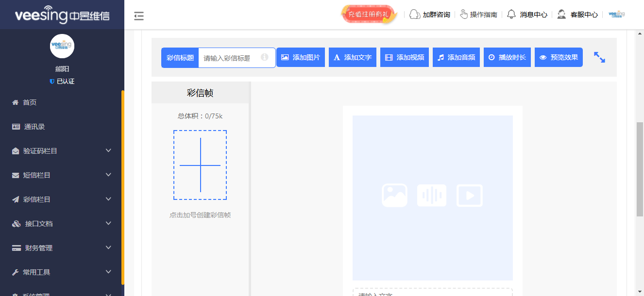Expand 常用工具 chevron arrow

click(x=109, y=272)
